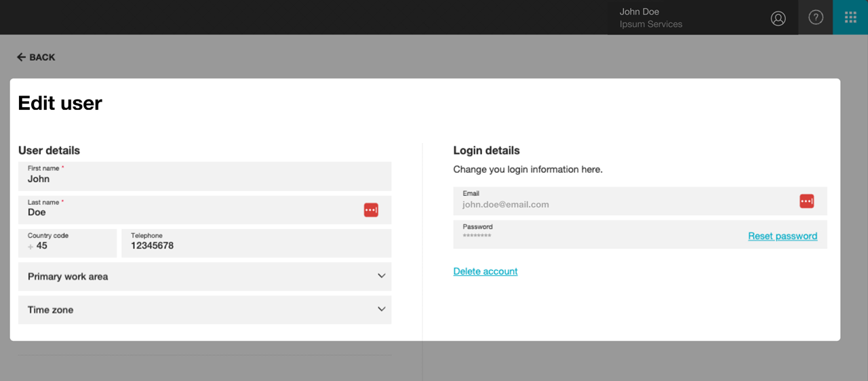The image size is (868, 381).
Task: Open the apps grid launcher icon
Action: (850, 18)
